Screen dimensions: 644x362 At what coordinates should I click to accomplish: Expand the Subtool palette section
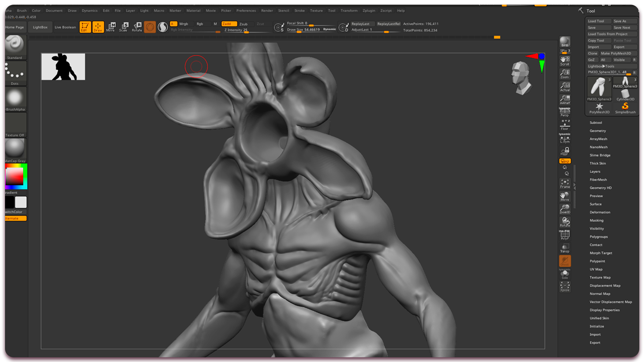596,123
